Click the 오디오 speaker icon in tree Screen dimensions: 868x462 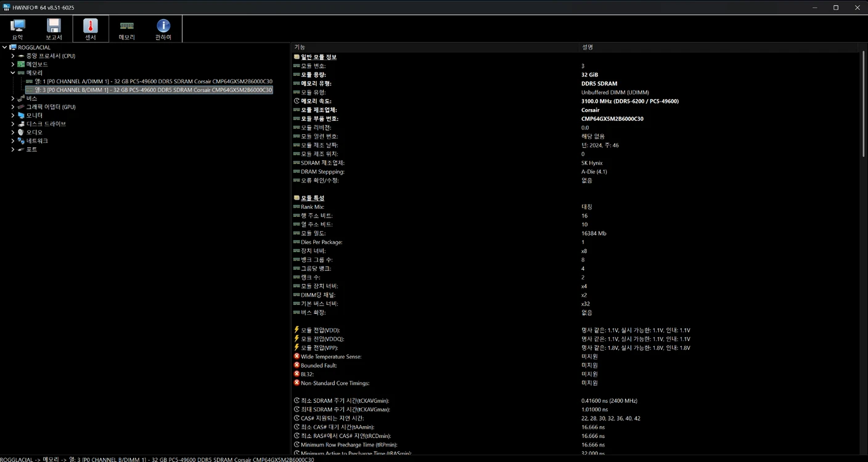click(x=21, y=132)
